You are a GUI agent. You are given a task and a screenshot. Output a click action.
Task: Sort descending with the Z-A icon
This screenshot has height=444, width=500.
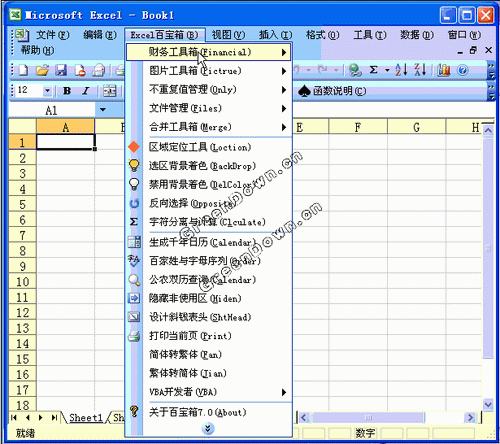point(420,70)
